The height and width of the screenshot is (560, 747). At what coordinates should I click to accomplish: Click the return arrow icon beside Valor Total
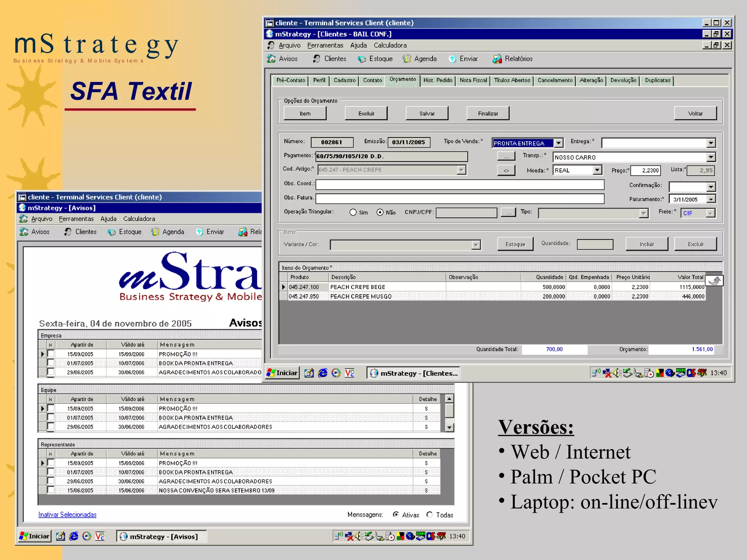pyautogui.click(x=714, y=280)
